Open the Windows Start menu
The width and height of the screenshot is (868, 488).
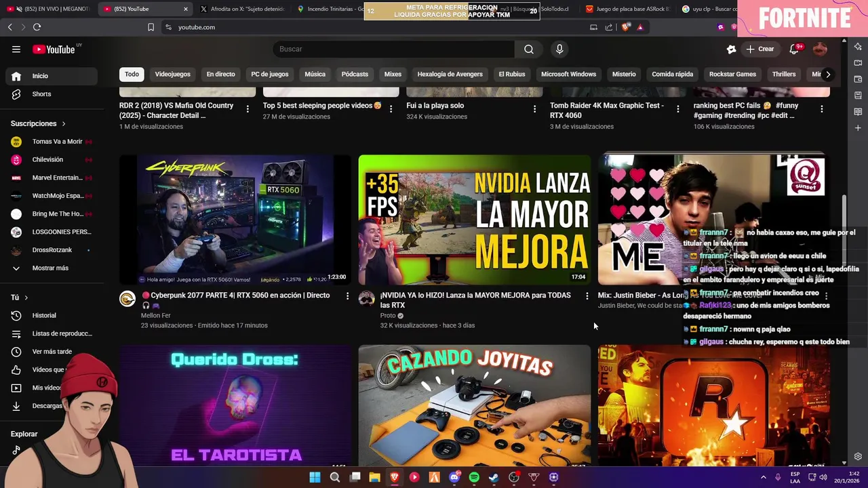(315, 477)
